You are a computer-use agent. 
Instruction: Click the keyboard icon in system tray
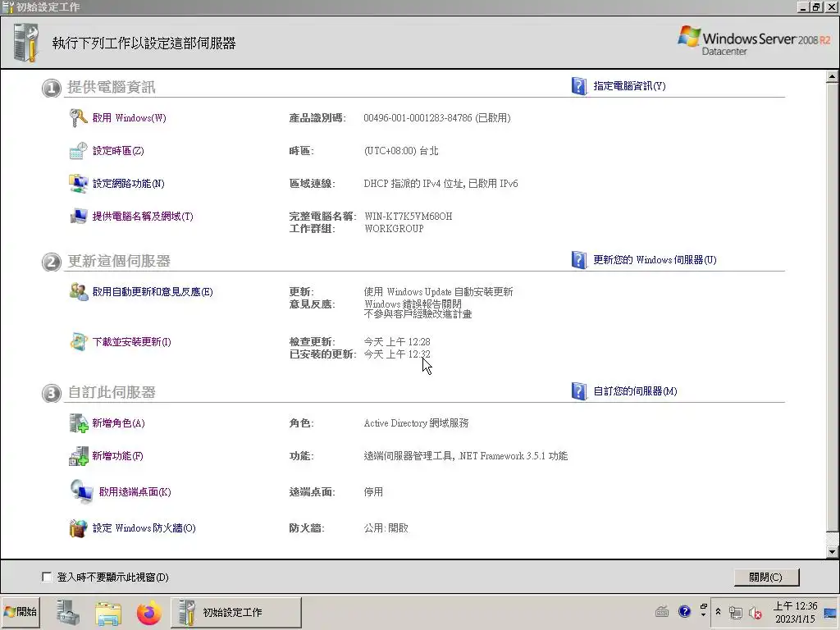click(x=662, y=612)
